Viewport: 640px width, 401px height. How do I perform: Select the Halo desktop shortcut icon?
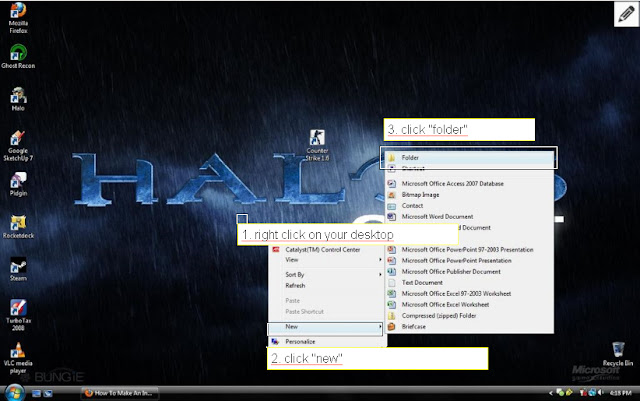coord(18,99)
